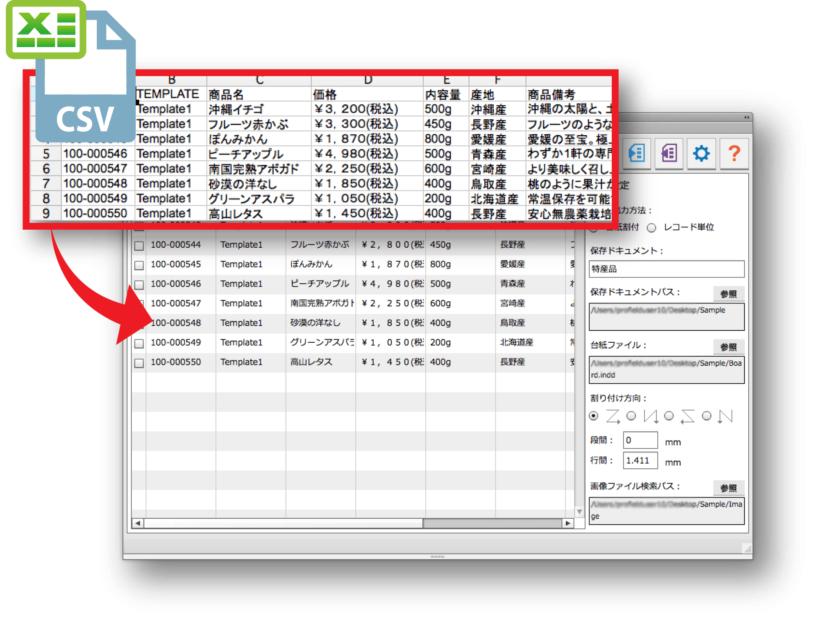Click the 台紙ファイル path field with Board.indd

point(667,370)
